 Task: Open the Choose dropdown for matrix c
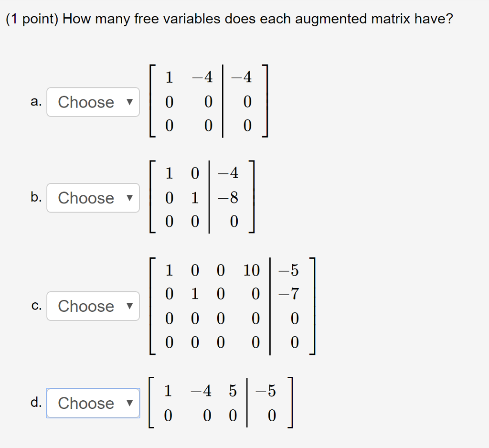tap(93, 306)
